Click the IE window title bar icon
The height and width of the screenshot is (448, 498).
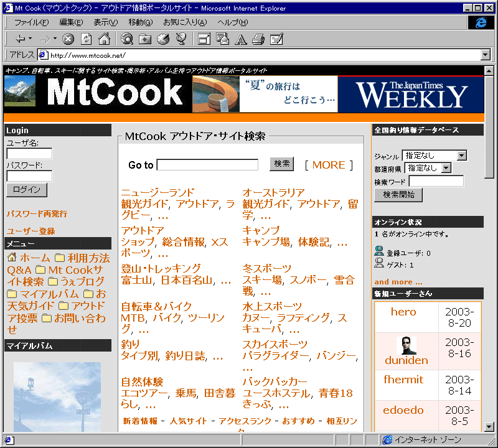point(8,7)
